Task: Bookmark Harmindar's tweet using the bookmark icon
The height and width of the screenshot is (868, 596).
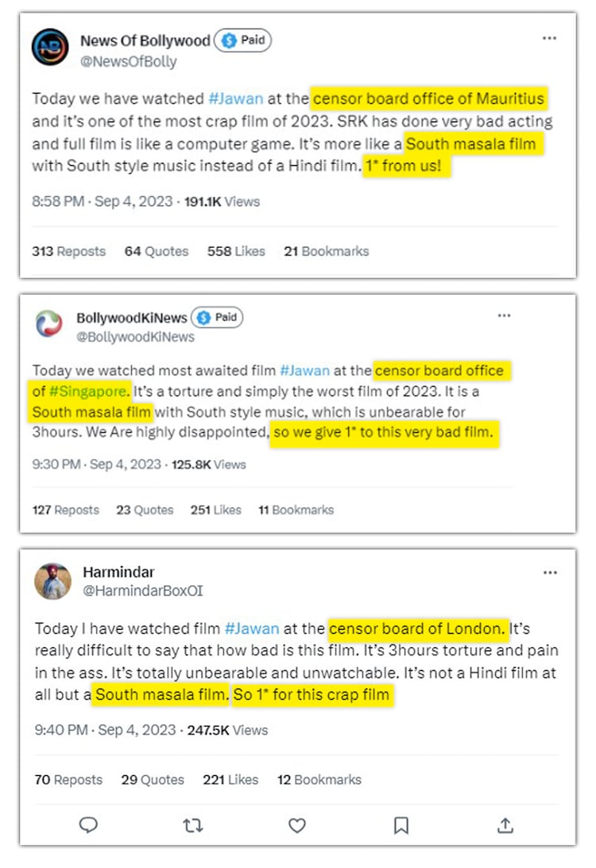Action: pyautogui.click(x=401, y=826)
